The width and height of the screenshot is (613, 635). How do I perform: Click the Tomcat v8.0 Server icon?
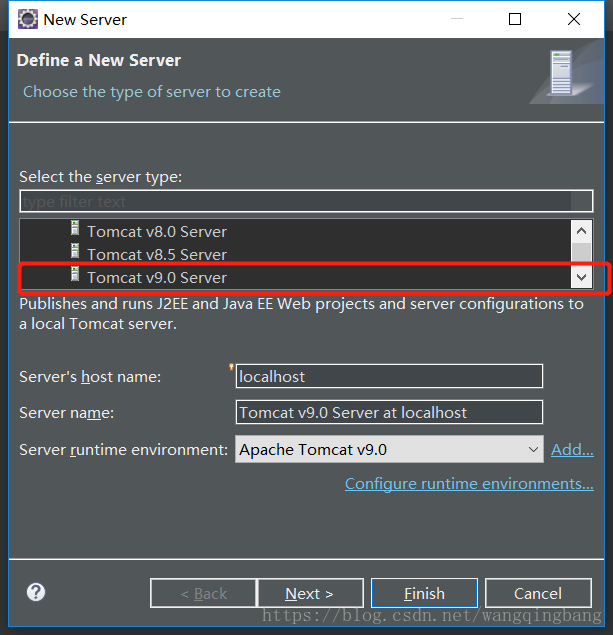tap(75, 228)
